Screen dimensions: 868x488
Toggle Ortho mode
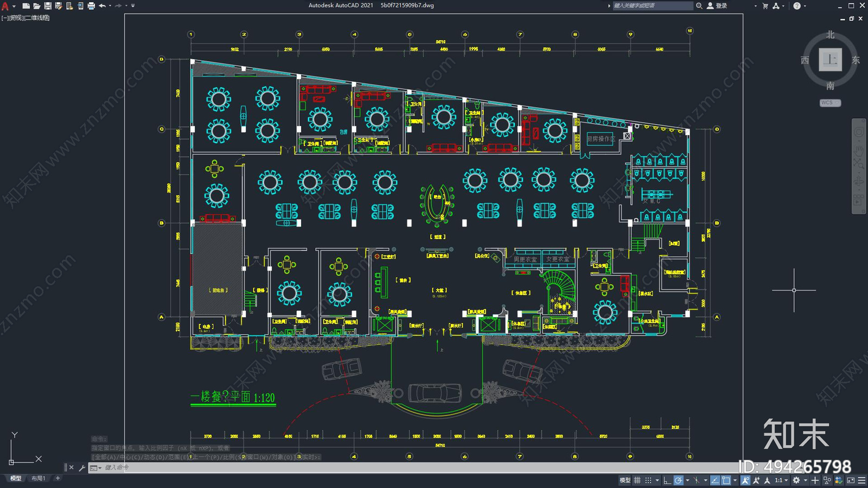click(667, 480)
